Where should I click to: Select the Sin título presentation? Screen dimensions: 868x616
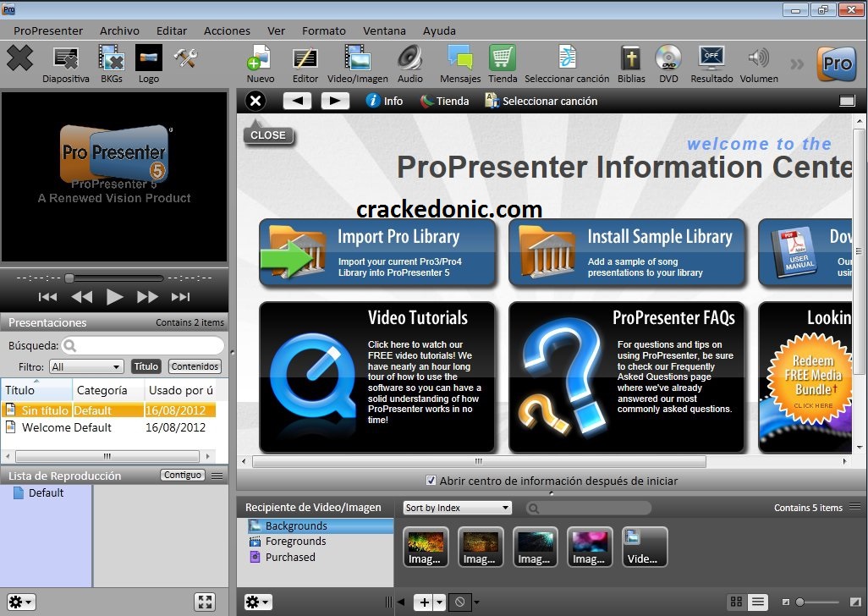point(108,410)
